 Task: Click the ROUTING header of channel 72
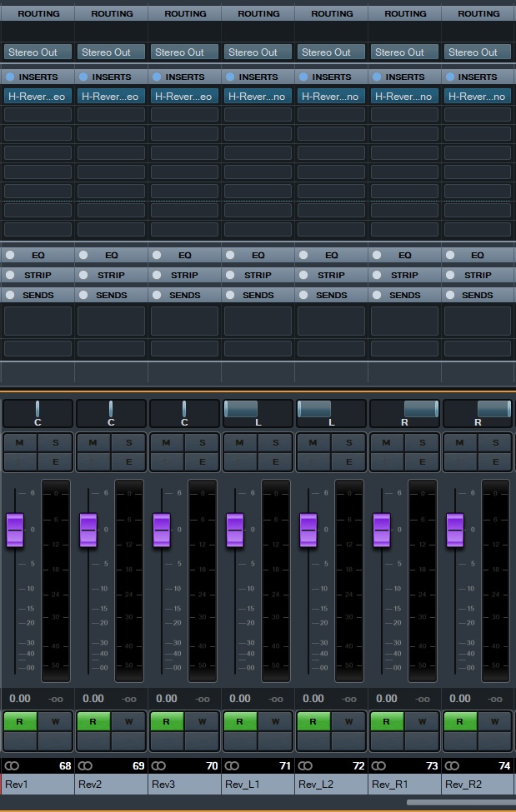(332, 13)
